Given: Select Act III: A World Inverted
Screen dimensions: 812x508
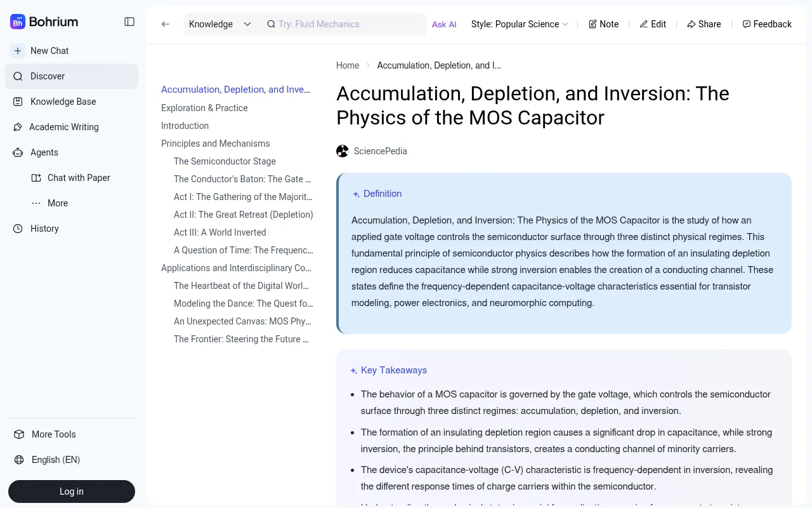Looking at the screenshot, I should 220,232.
